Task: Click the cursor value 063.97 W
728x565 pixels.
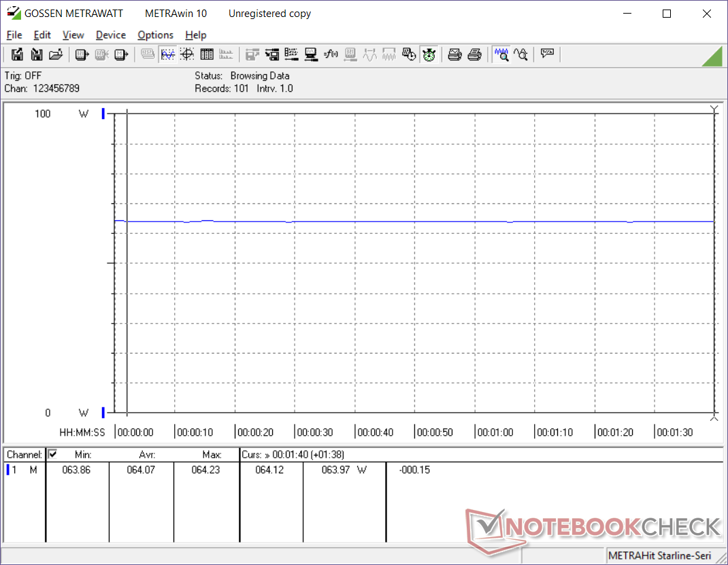Action: (344, 470)
